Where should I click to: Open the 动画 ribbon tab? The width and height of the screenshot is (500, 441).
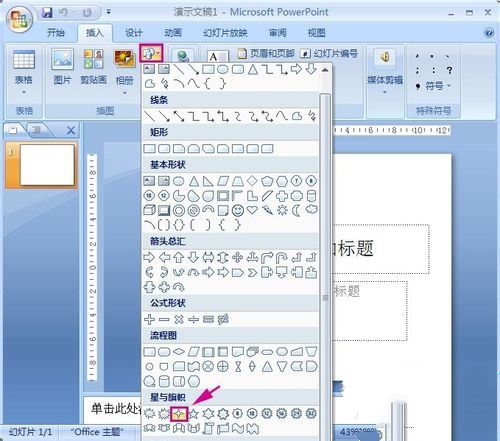pyautogui.click(x=173, y=33)
